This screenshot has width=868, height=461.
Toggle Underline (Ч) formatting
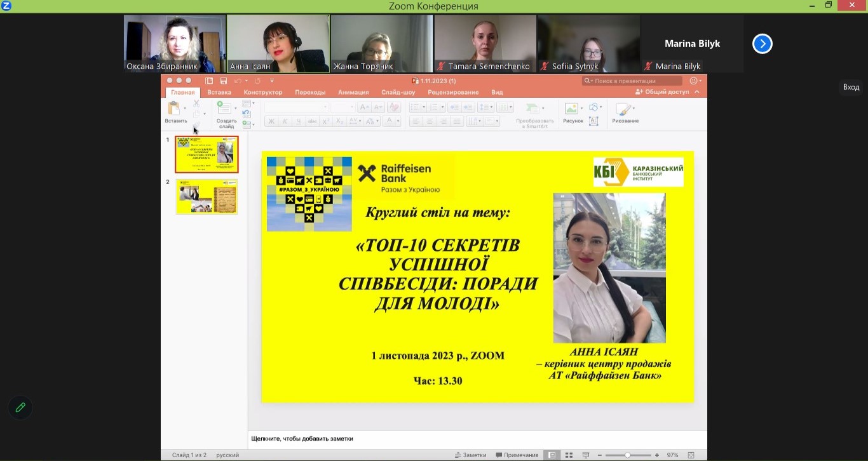(x=298, y=121)
